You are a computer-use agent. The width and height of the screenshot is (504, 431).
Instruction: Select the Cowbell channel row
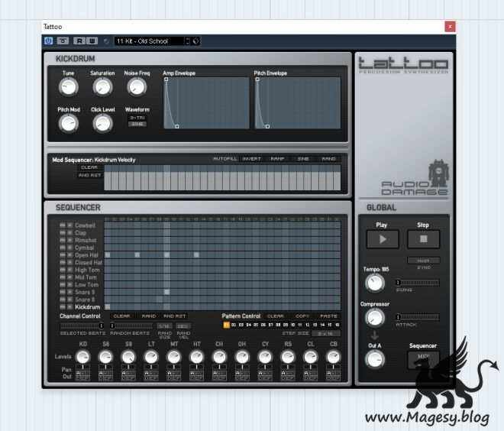[85, 225]
